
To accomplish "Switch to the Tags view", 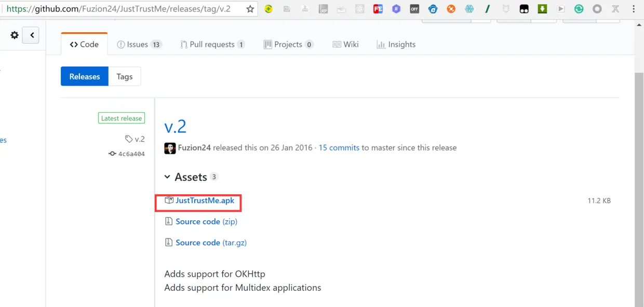I will 125,76.
